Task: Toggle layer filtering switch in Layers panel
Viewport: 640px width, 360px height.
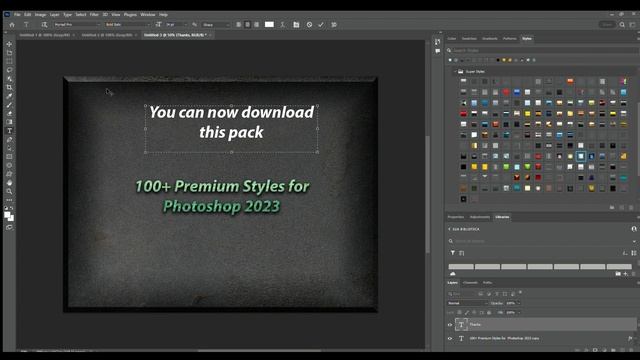Action: tap(520, 293)
